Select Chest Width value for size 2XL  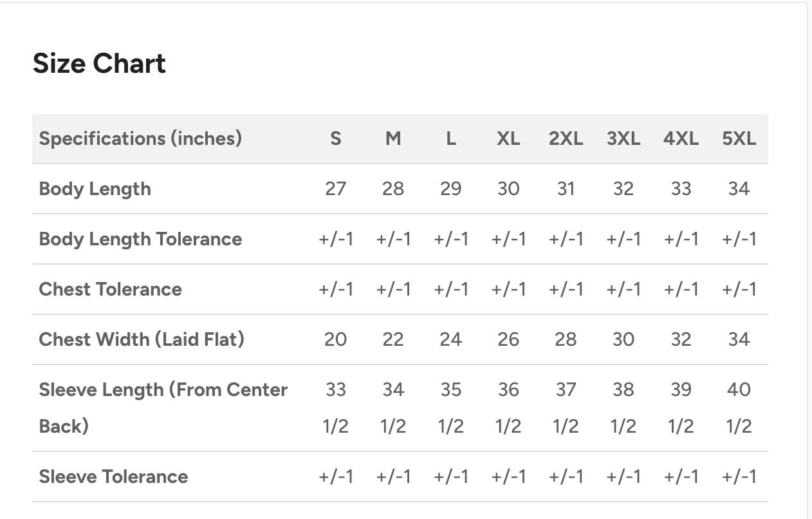click(x=566, y=339)
